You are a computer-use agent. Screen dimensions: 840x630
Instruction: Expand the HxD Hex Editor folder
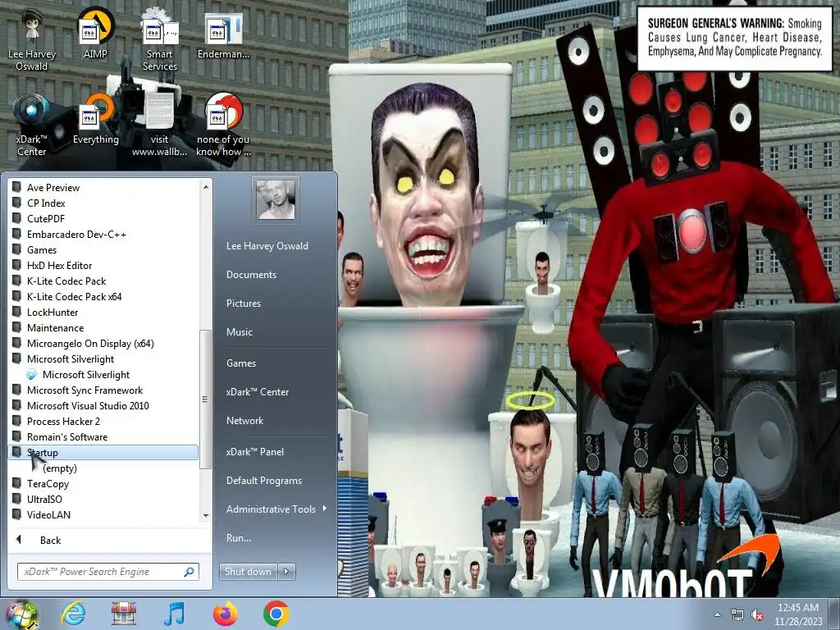103,265
